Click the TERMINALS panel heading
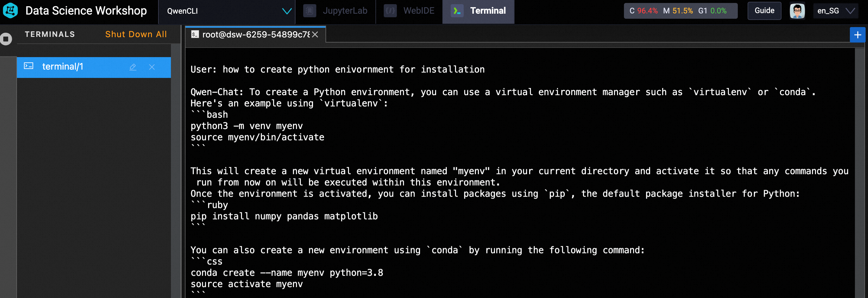 50,34
